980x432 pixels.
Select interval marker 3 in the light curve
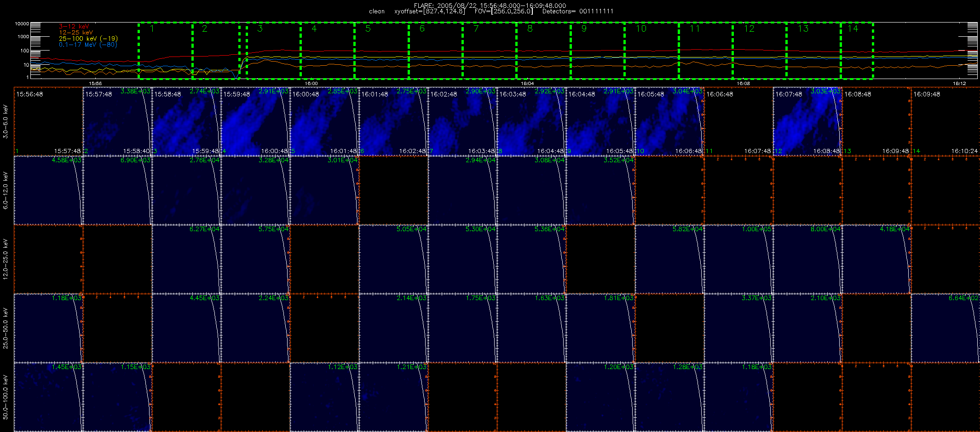click(260, 28)
